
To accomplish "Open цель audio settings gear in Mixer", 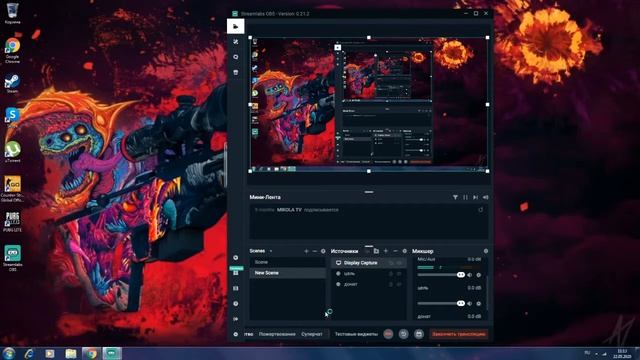I will (x=479, y=304).
